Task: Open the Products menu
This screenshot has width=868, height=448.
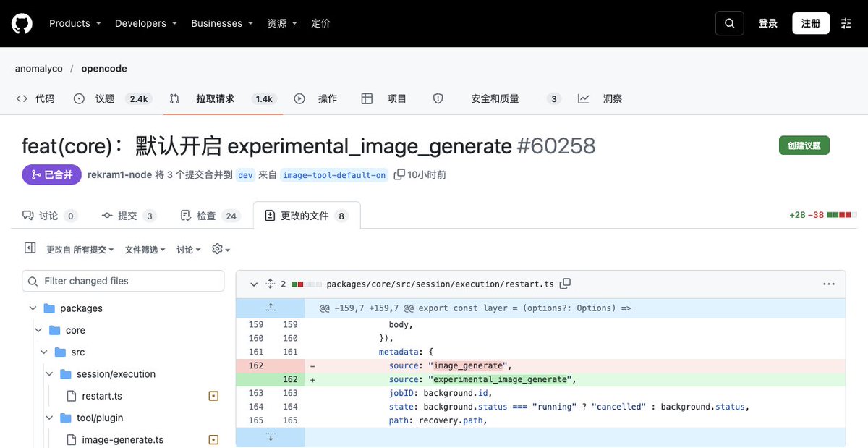Action: pyautogui.click(x=75, y=23)
